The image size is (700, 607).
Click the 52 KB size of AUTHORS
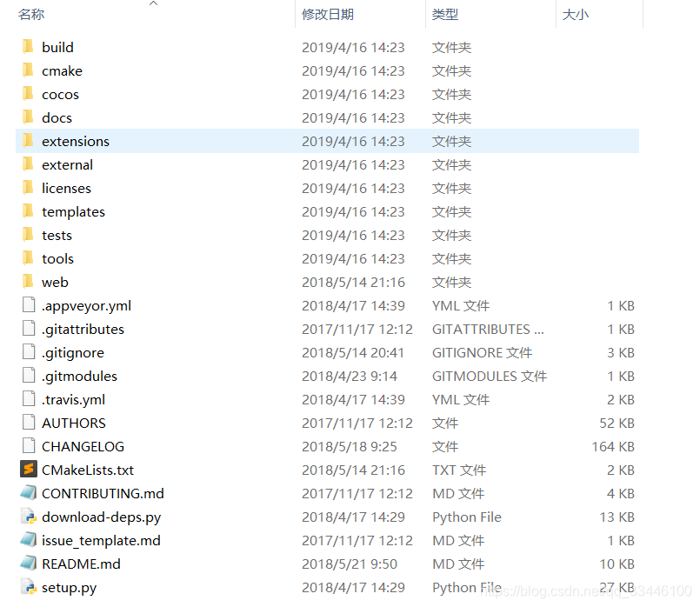(x=617, y=423)
